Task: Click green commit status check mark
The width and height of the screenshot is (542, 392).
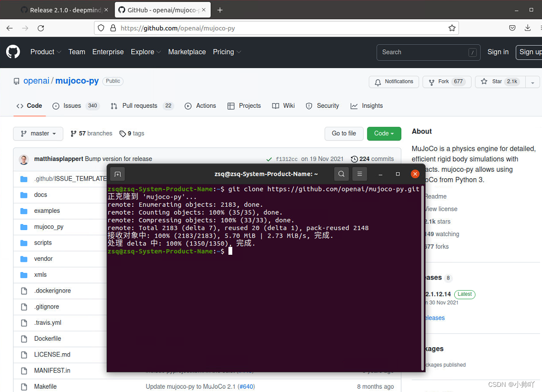Action: (269, 159)
